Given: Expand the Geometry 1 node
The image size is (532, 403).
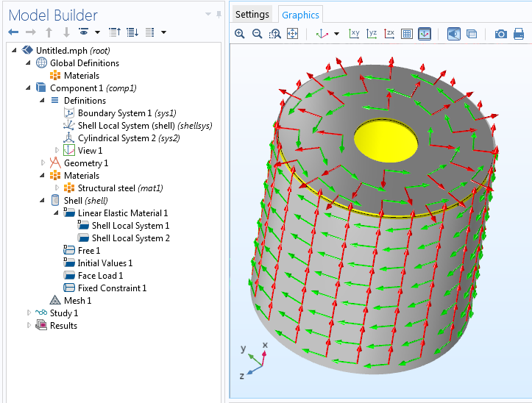Looking at the screenshot, I should click(x=43, y=163).
